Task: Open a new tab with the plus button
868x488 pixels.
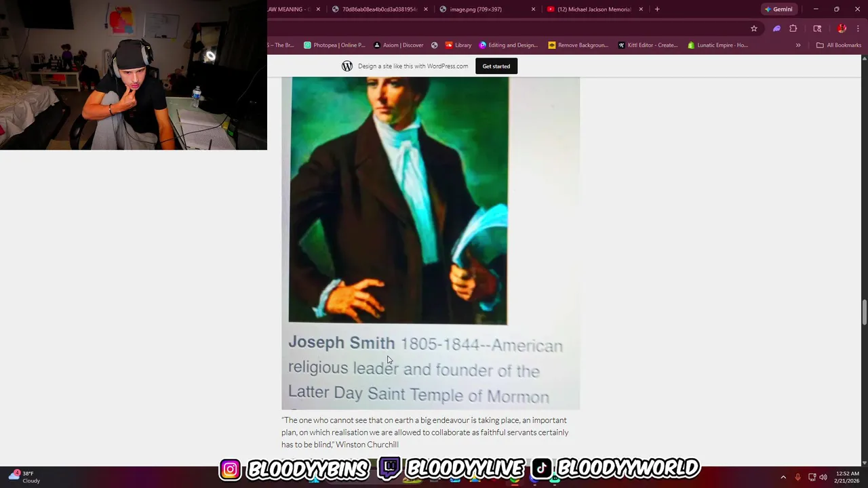Action: click(x=656, y=9)
